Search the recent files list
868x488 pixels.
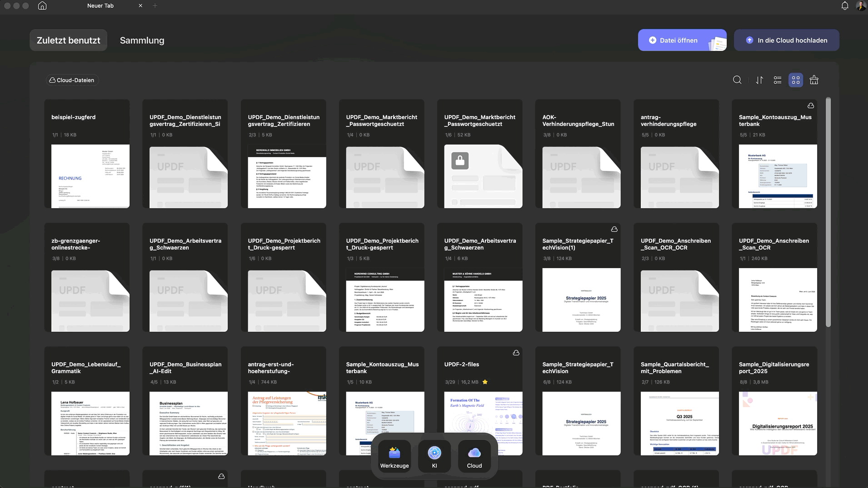point(737,80)
